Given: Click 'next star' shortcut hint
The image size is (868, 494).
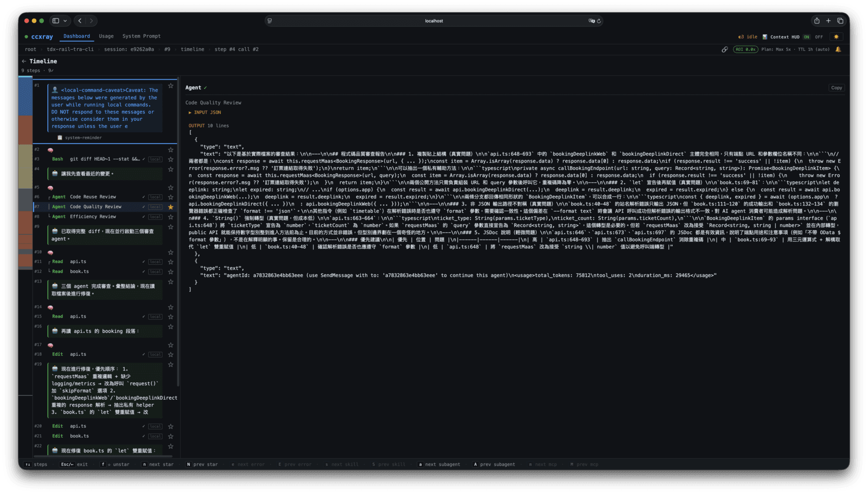Looking at the screenshot, I should point(158,464).
